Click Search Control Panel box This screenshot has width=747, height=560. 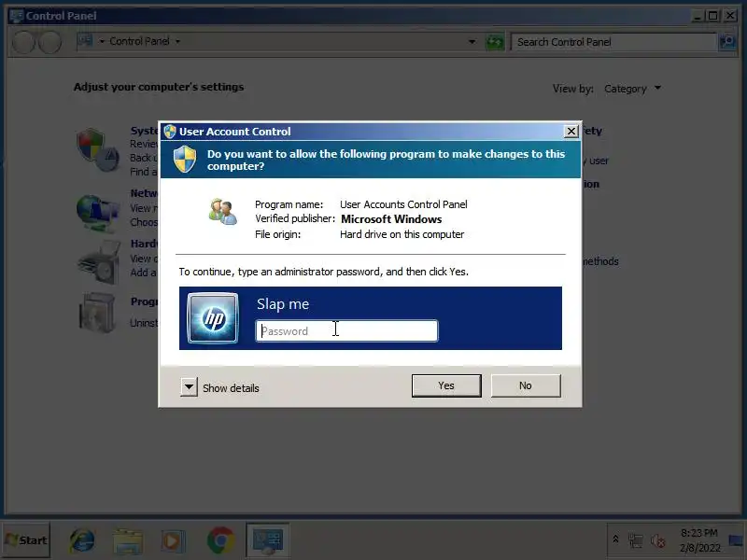tap(613, 42)
